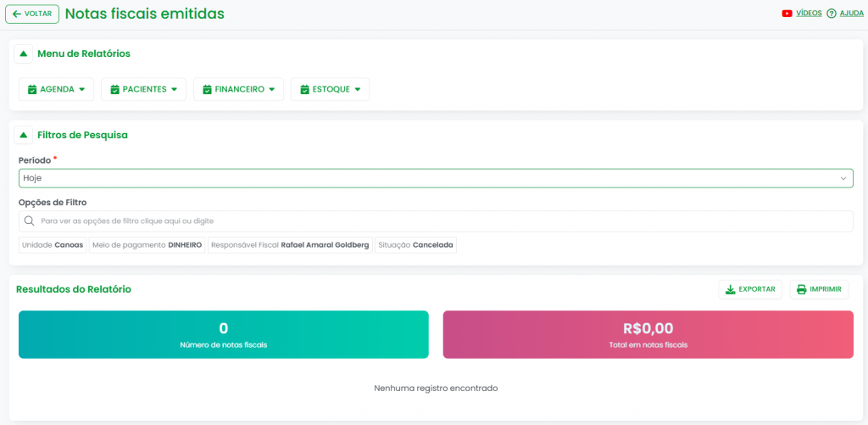The image size is (868, 425).
Task: Expand the Agenda menu caret
Action: [82, 89]
